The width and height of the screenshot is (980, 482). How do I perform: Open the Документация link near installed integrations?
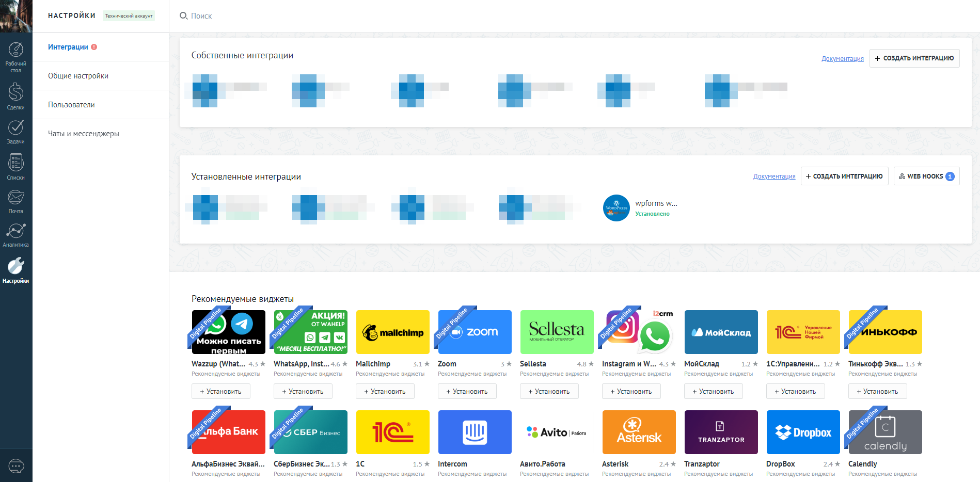[x=774, y=176]
